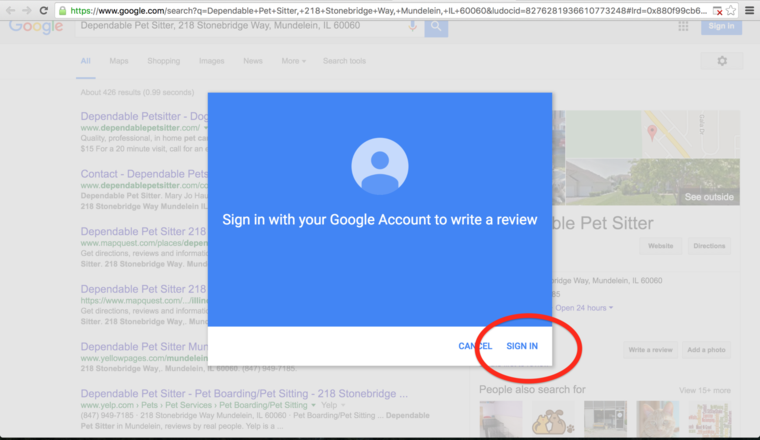Click the voice search microphone icon
The image size is (760, 440).
pyautogui.click(x=412, y=26)
